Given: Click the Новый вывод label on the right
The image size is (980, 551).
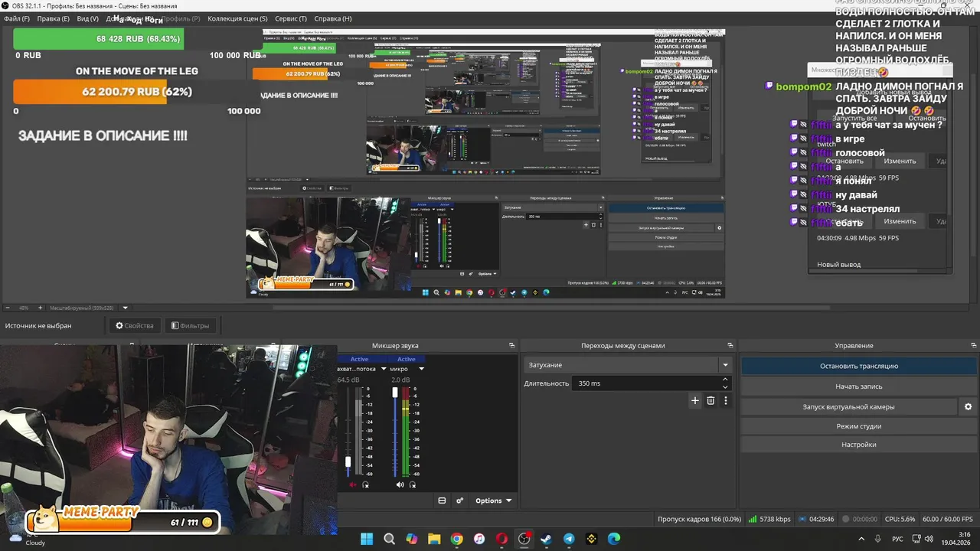Looking at the screenshot, I should 838,265.
